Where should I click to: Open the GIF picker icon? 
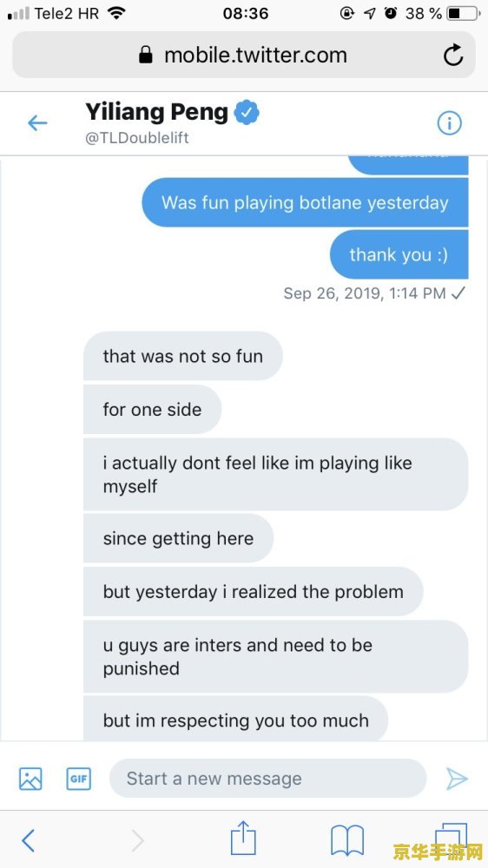[x=79, y=779]
